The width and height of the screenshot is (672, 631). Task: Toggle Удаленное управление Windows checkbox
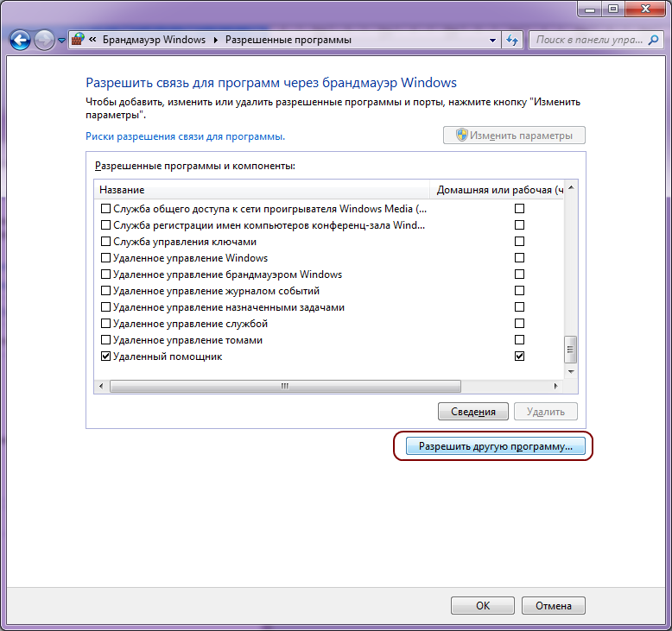(105, 258)
